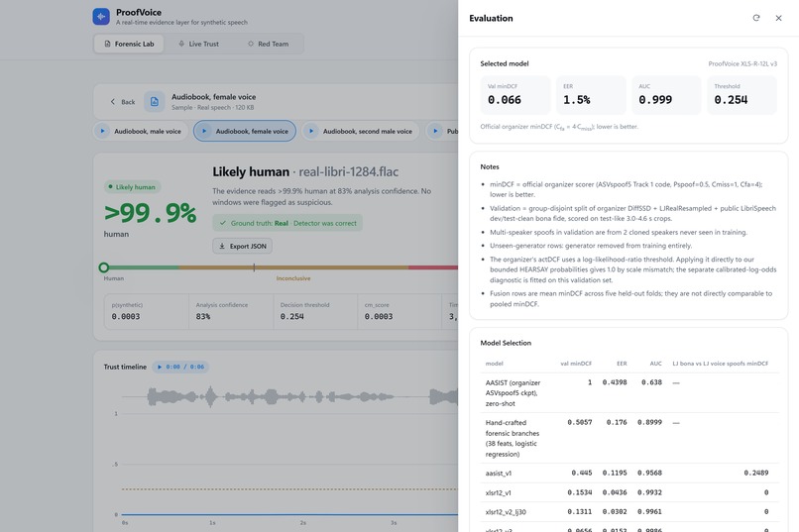The image size is (799, 532).
Task: Click the Analysis confidence 83% stat
Action: point(231,311)
